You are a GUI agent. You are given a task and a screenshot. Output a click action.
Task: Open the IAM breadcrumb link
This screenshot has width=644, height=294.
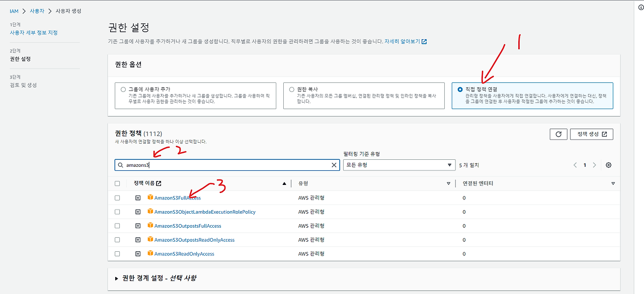pyautogui.click(x=14, y=11)
